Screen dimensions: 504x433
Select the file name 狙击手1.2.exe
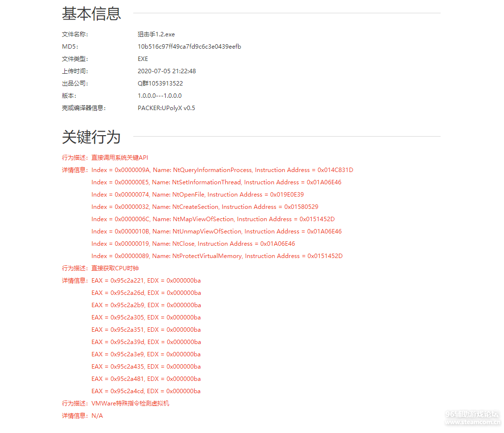click(156, 34)
